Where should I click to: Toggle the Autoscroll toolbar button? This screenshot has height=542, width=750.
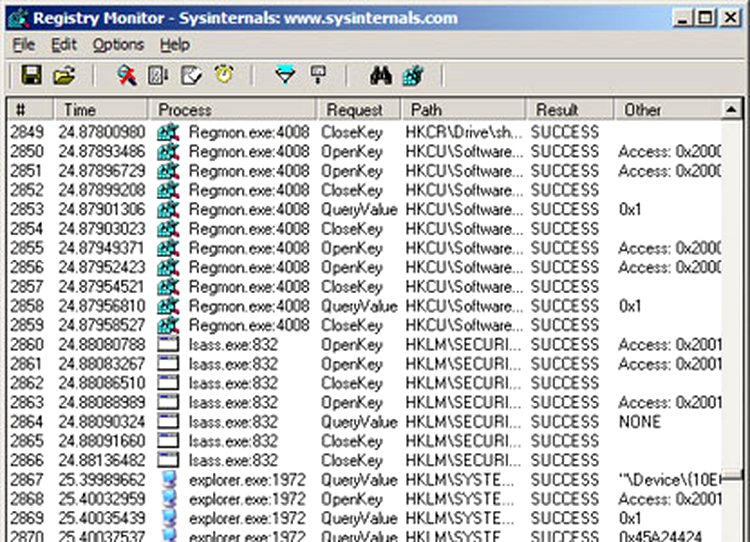158,75
